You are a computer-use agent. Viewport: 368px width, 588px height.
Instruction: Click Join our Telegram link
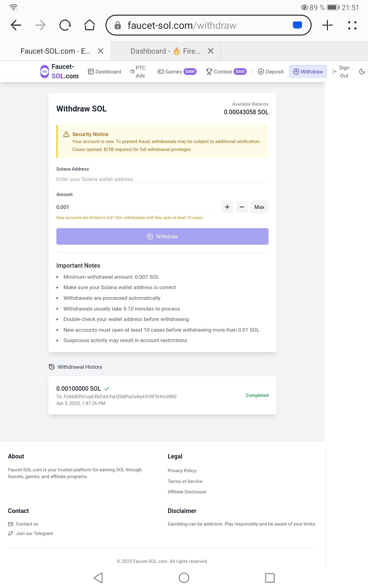(34, 533)
